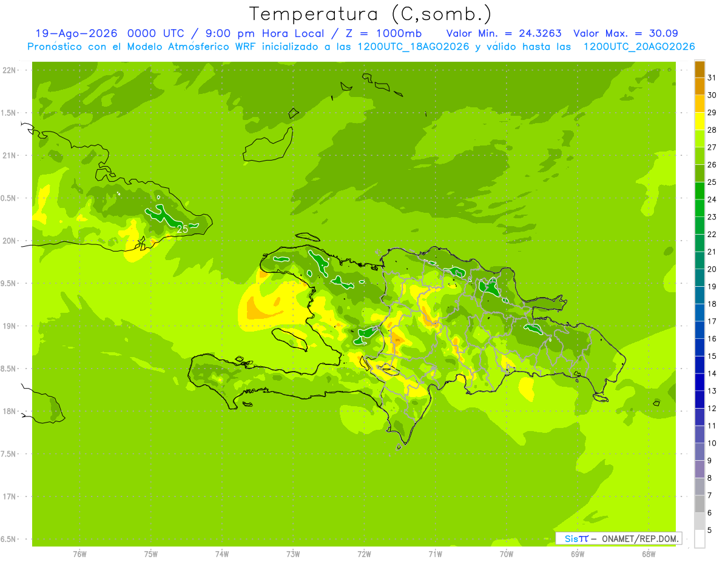Viewport: 728px width, 562px height.
Task: Pick the yellow legend swatch between 28 and 29
Action: click(699, 121)
